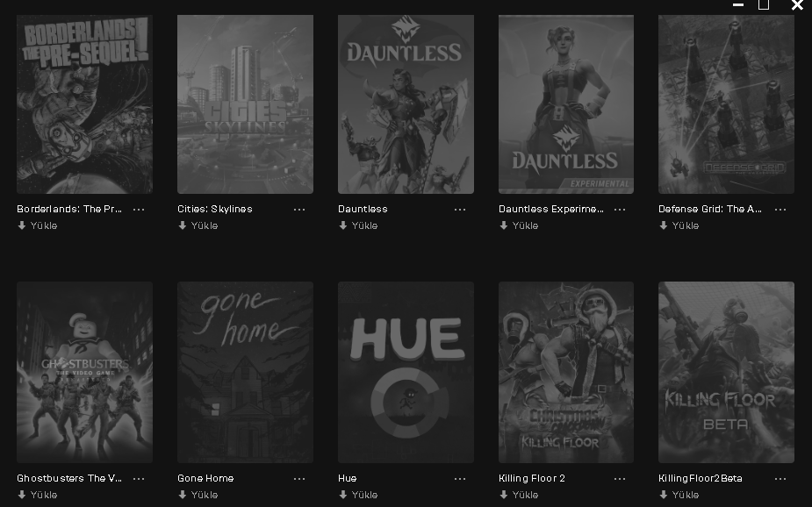Click the Defense Grid game title text
The width and height of the screenshot is (812, 507).
click(x=710, y=209)
